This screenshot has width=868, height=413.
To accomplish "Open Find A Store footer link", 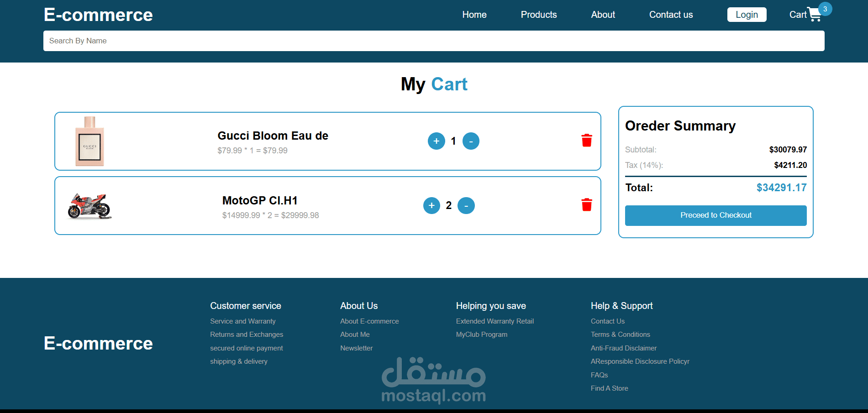I will click(x=610, y=388).
